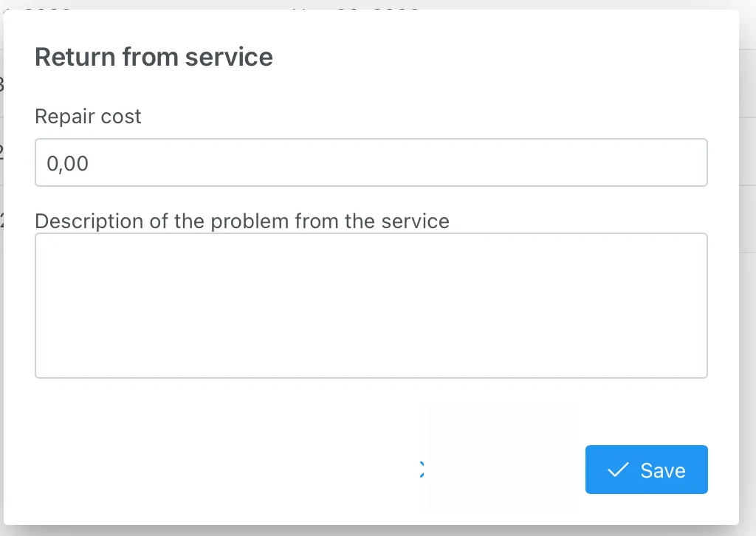This screenshot has width=756, height=536.
Task: Select the 0,00 value in Repair cost
Action: (67, 163)
